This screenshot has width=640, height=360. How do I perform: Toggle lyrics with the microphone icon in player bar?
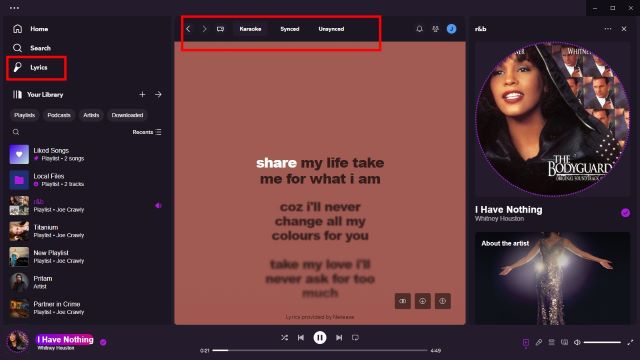click(x=539, y=342)
